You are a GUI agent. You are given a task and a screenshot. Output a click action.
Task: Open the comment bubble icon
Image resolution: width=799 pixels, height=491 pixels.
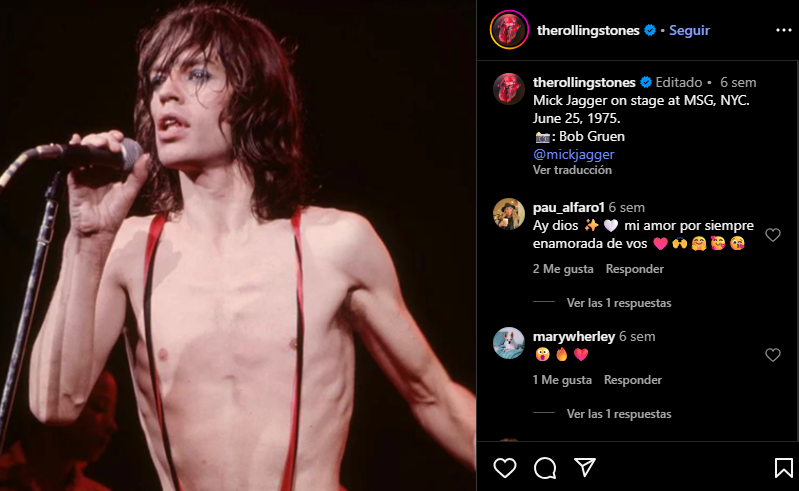pyautogui.click(x=545, y=468)
